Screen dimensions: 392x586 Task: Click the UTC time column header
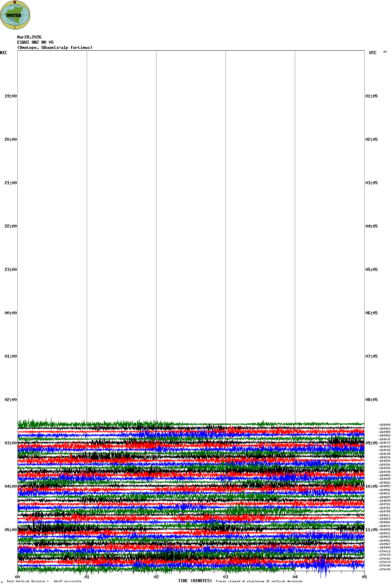coord(373,53)
